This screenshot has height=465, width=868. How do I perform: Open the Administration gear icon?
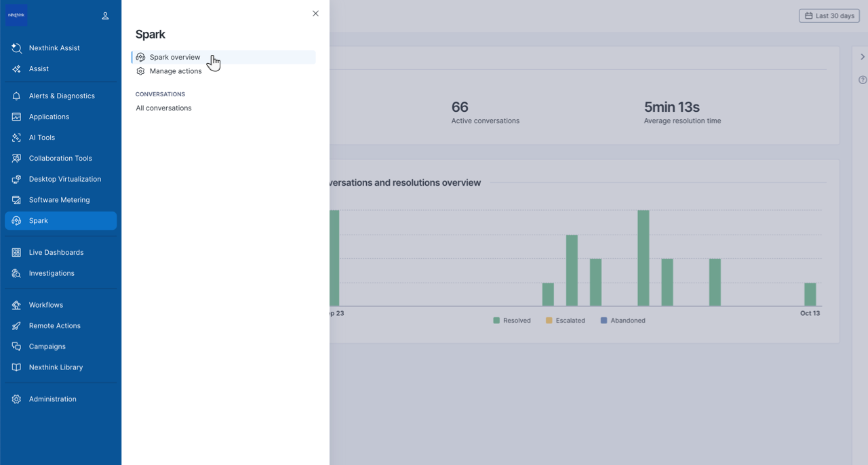point(16,399)
